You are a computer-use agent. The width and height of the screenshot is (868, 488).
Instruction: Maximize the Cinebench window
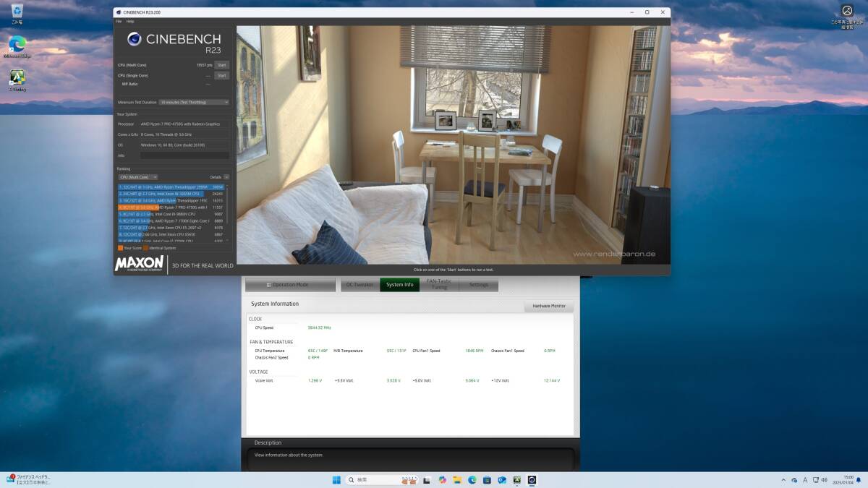pos(647,12)
